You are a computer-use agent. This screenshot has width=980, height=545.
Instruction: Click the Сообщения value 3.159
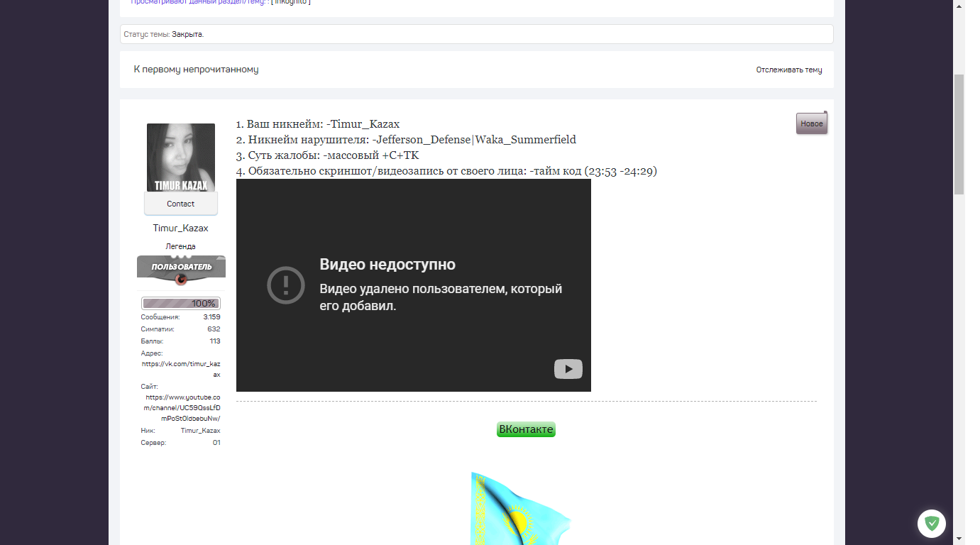point(211,317)
